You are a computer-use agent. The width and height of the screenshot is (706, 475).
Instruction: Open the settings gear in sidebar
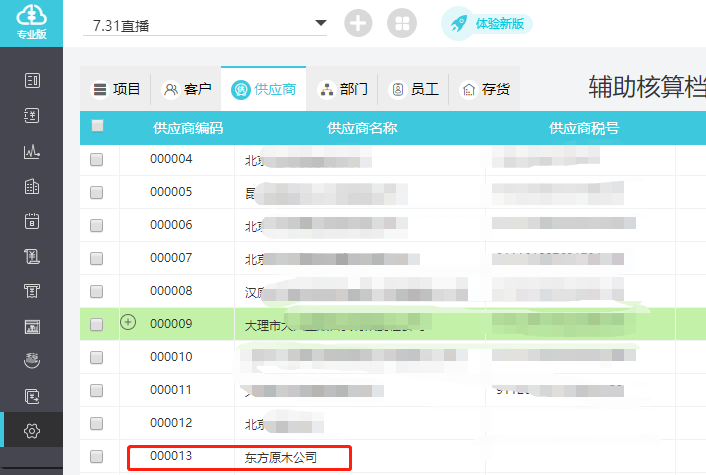coord(31,431)
